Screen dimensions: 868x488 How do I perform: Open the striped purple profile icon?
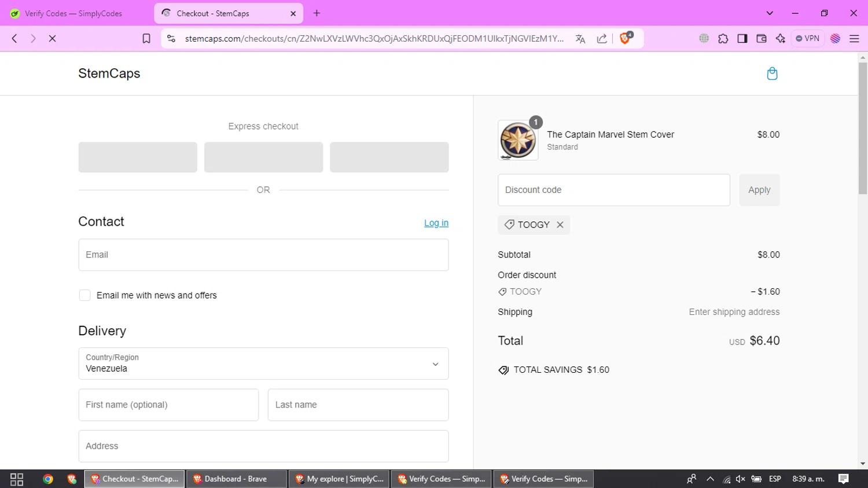click(x=835, y=38)
